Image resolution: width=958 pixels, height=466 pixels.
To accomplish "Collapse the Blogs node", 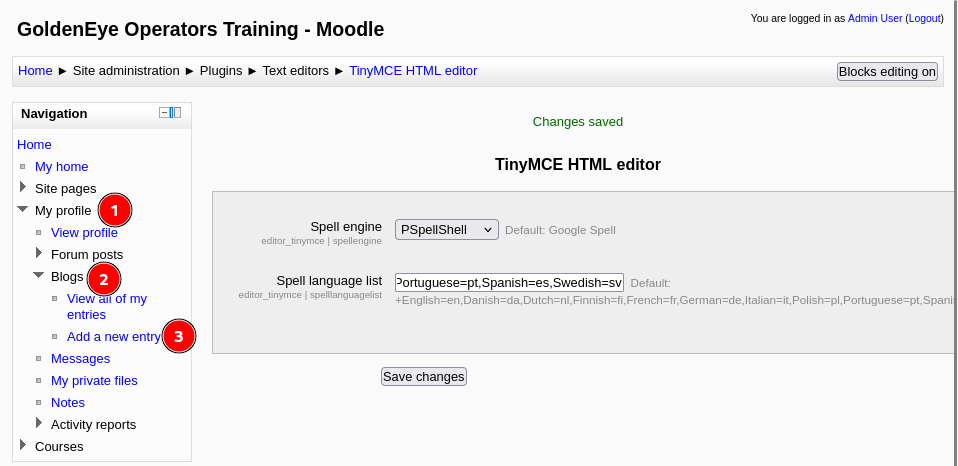I will click(x=38, y=275).
